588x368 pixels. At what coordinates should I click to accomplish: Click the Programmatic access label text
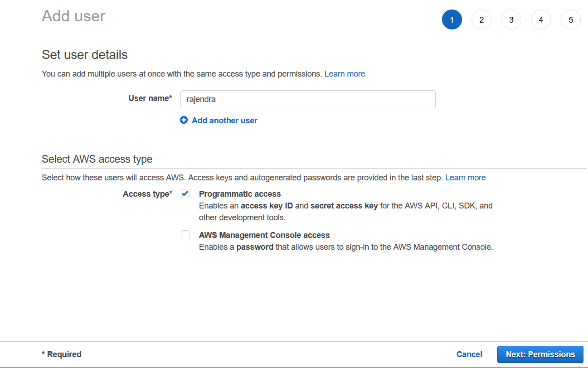[x=240, y=194]
